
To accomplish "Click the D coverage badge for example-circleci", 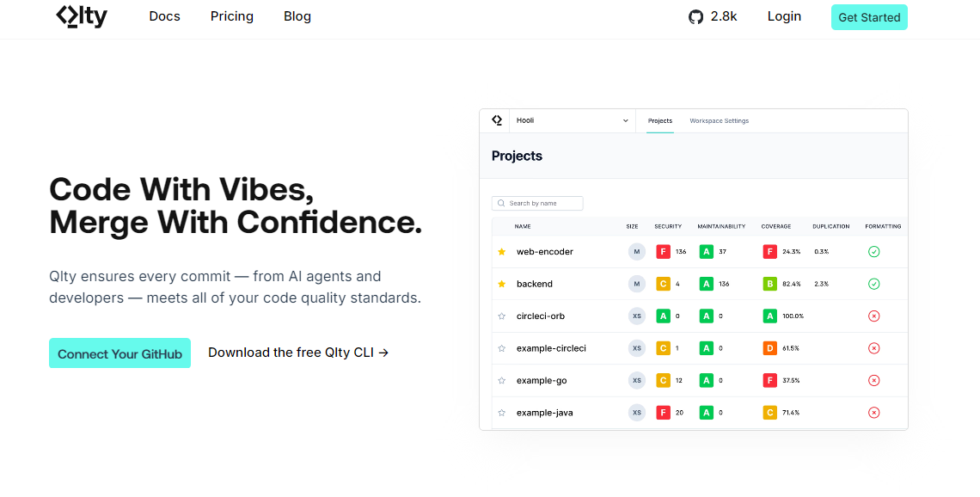I will coord(769,348).
